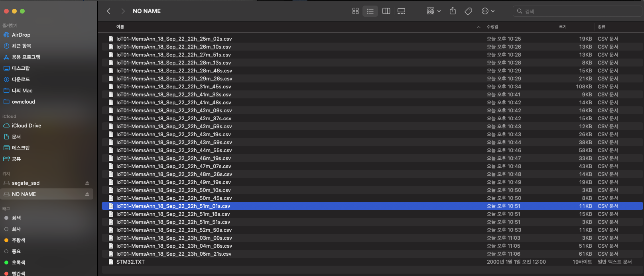Select the green color tag

click(x=6, y=262)
